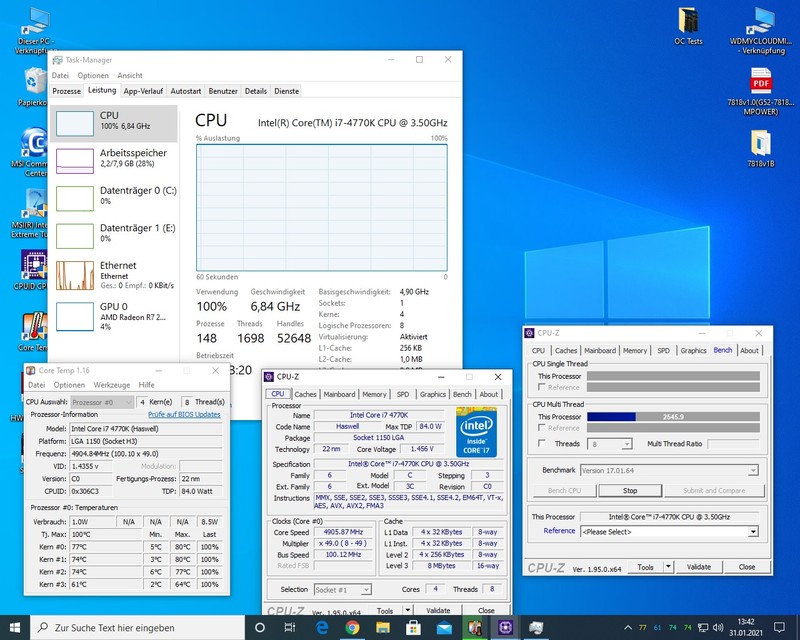Click the Intel Core i7 logo in CPU-Z
Image resolution: width=800 pixels, height=640 pixels.
tap(476, 432)
